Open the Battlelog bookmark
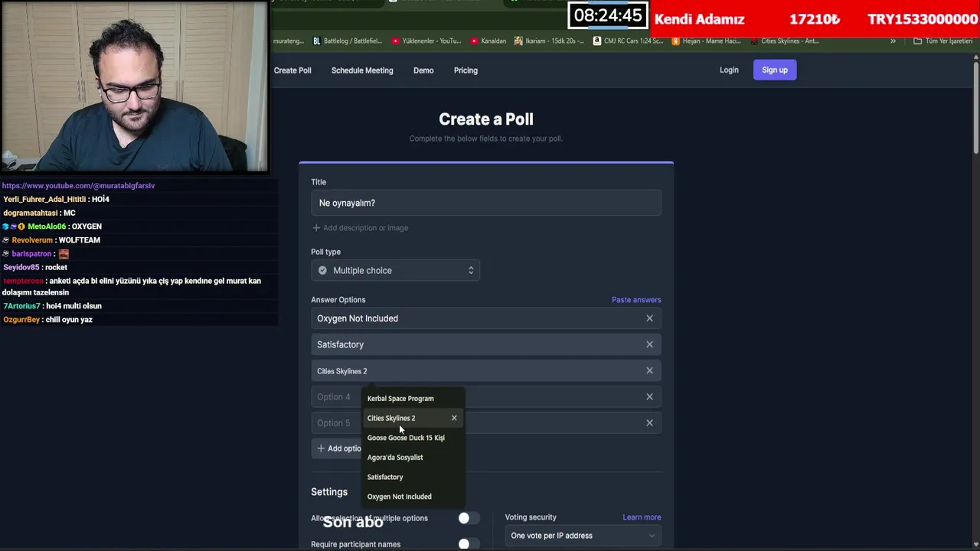The width and height of the screenshot is (980, 551). click(347, 41)
